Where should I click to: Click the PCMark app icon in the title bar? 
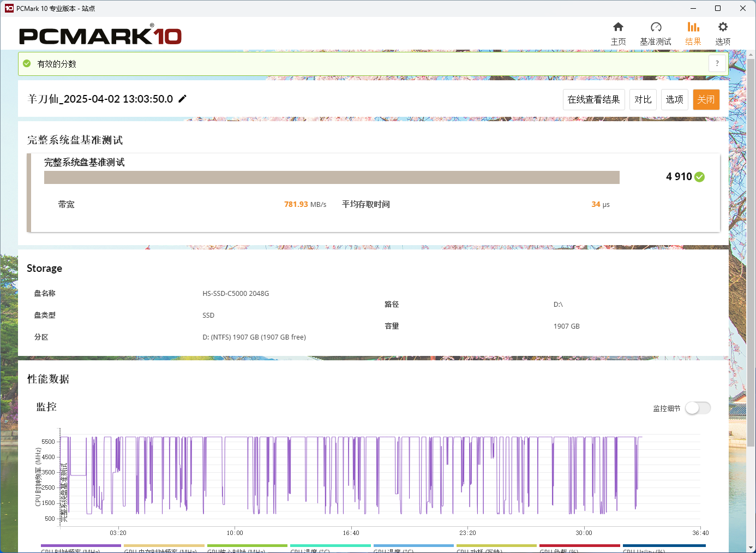(x=9, y=8)
